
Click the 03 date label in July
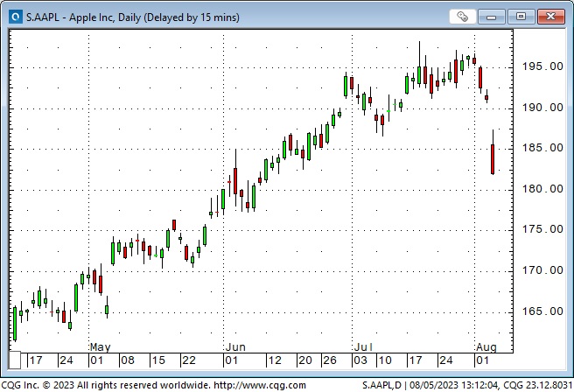point(360,360)
